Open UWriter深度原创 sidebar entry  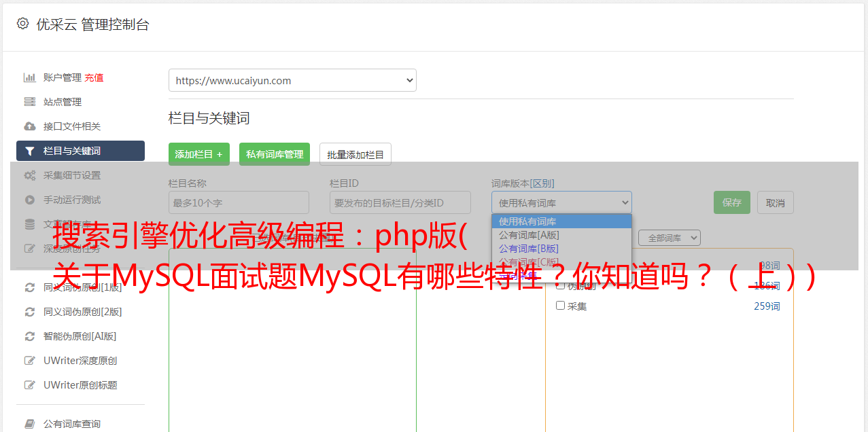pyautogui.click(x=80, y=361)
